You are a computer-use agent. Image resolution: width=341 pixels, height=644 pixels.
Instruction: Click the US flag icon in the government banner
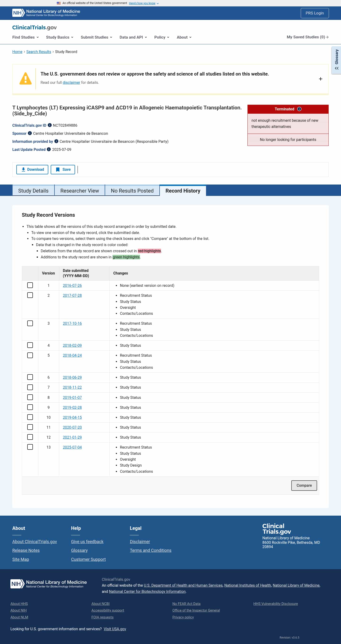[59, 3]
